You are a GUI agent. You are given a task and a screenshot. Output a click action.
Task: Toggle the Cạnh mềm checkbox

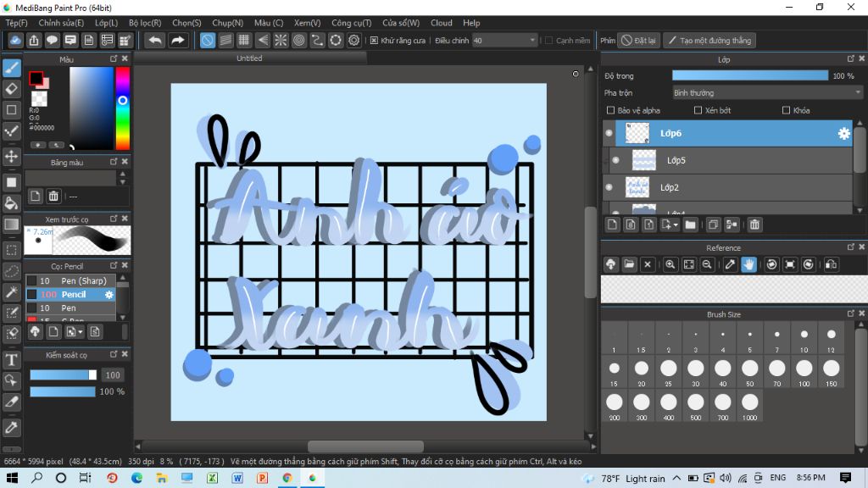(x=549, y=41)
